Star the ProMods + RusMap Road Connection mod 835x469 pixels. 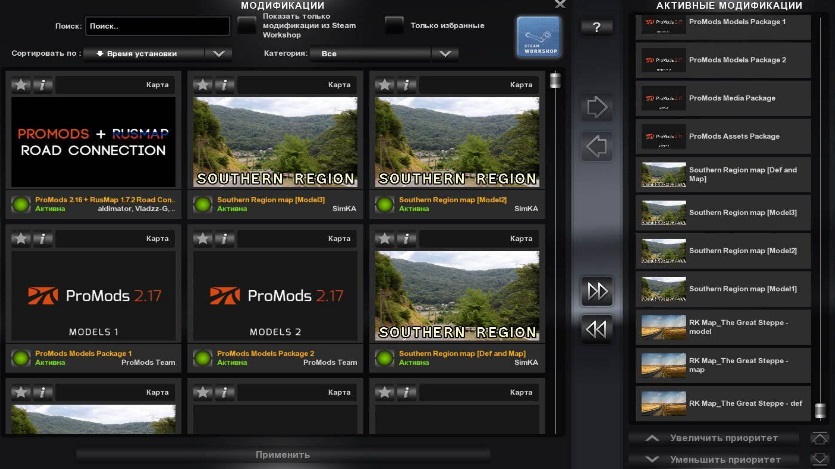(x=20, y=85)
